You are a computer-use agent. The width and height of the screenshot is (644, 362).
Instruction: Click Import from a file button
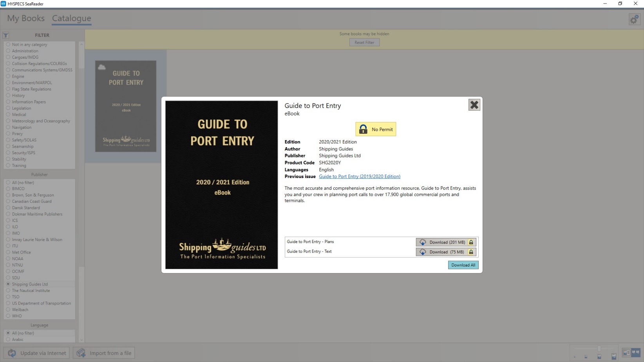click(x=104, y=353)
